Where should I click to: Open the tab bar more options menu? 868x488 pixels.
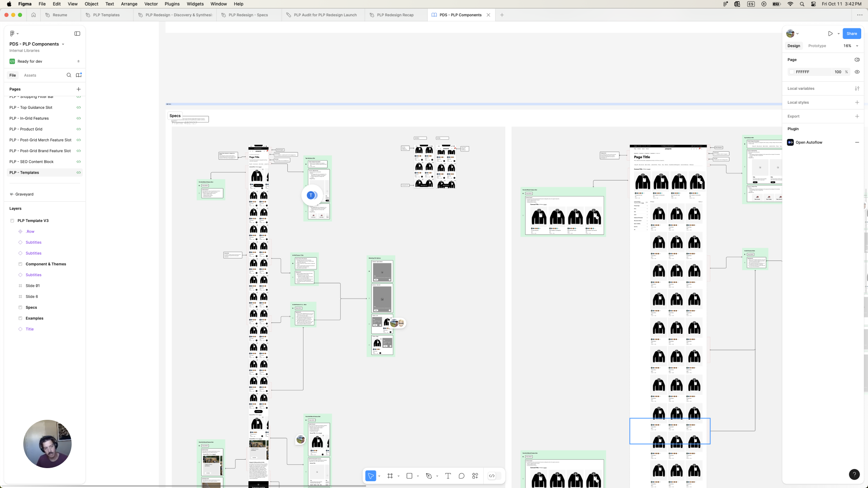(x=860, y=15)
